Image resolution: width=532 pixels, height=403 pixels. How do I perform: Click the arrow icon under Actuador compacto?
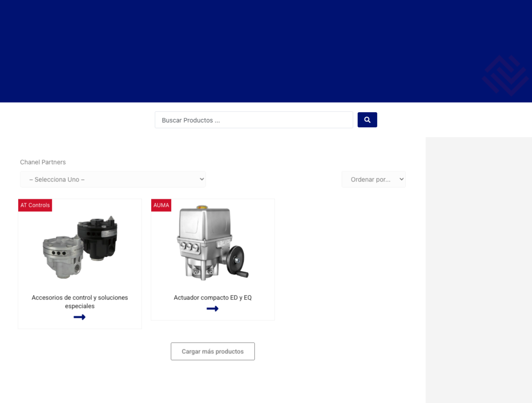pyautogui.click(x=212, y=308)
